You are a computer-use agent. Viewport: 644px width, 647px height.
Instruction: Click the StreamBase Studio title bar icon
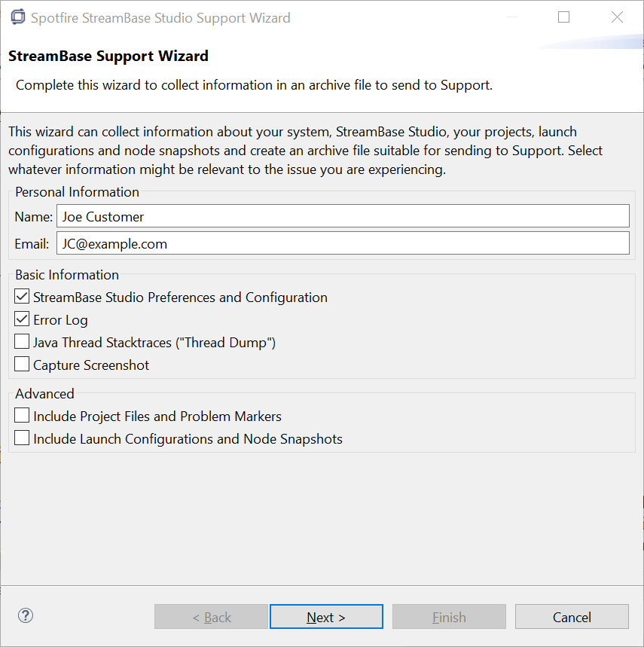[18, 17]
